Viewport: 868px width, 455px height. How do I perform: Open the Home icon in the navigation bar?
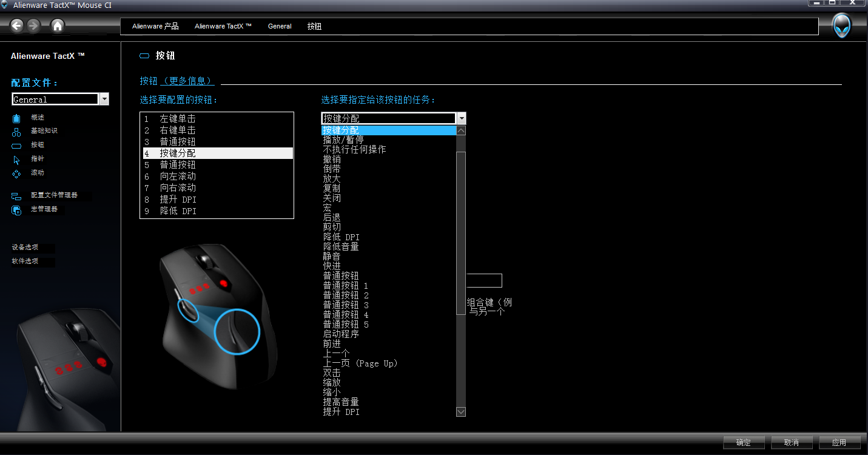[x=58, y=25]
